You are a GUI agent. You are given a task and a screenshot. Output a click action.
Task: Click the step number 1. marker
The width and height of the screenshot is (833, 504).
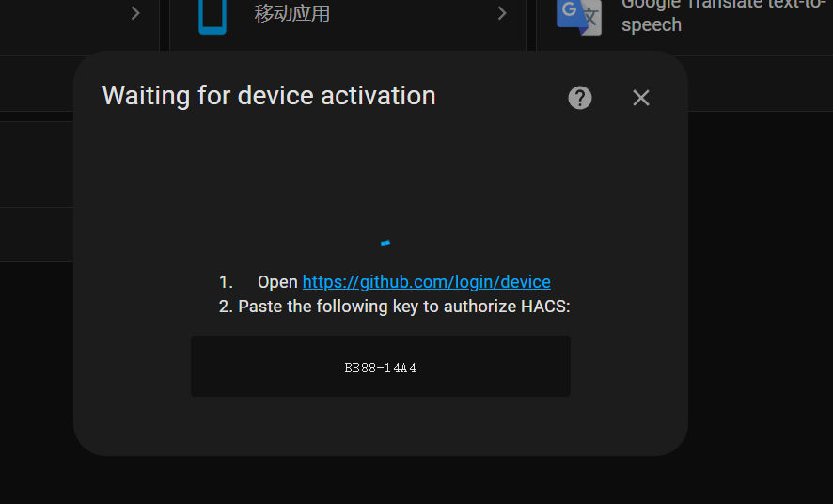click(x=226, y=281)
